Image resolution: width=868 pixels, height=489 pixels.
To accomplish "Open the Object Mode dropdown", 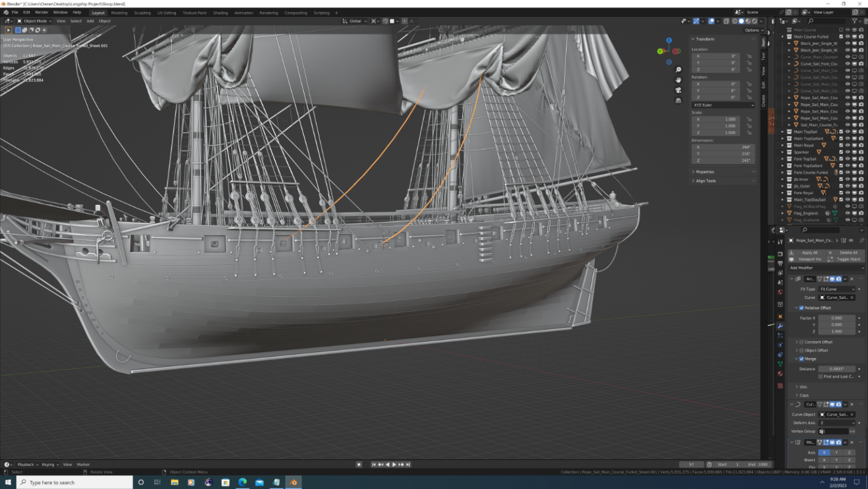I will tap(35, 21).
